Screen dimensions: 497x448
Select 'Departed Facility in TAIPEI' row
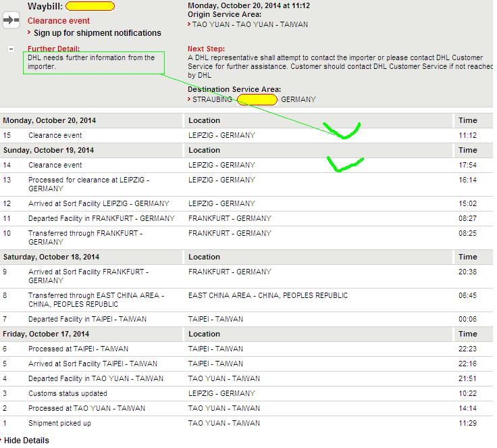246,319
